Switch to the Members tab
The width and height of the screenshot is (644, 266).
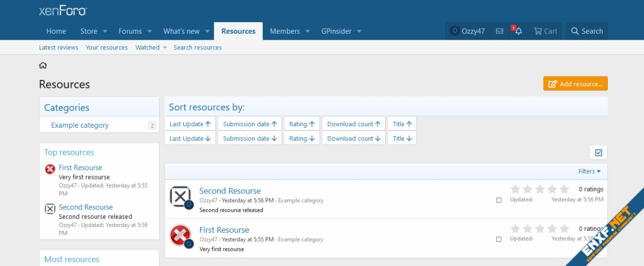click(284, 31)
